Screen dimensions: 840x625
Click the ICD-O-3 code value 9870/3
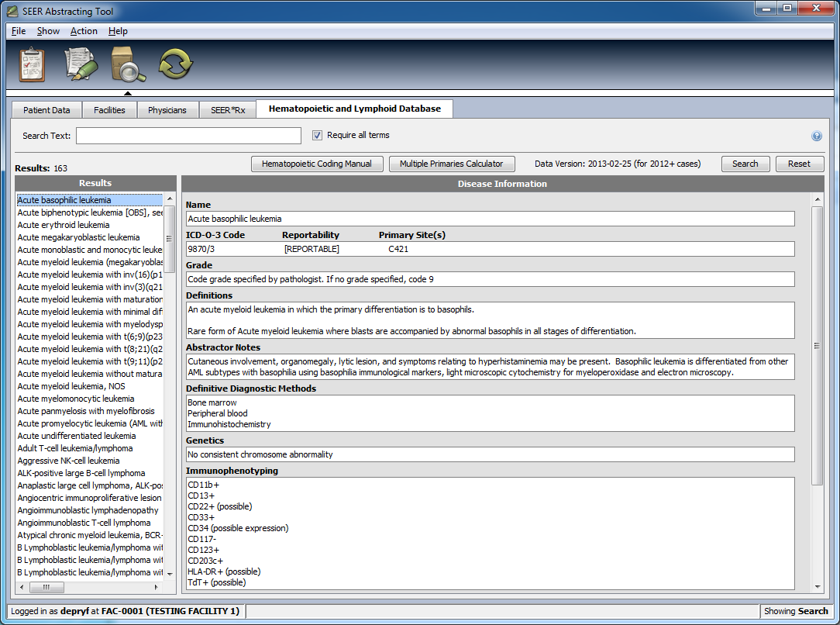click(201, 249)
